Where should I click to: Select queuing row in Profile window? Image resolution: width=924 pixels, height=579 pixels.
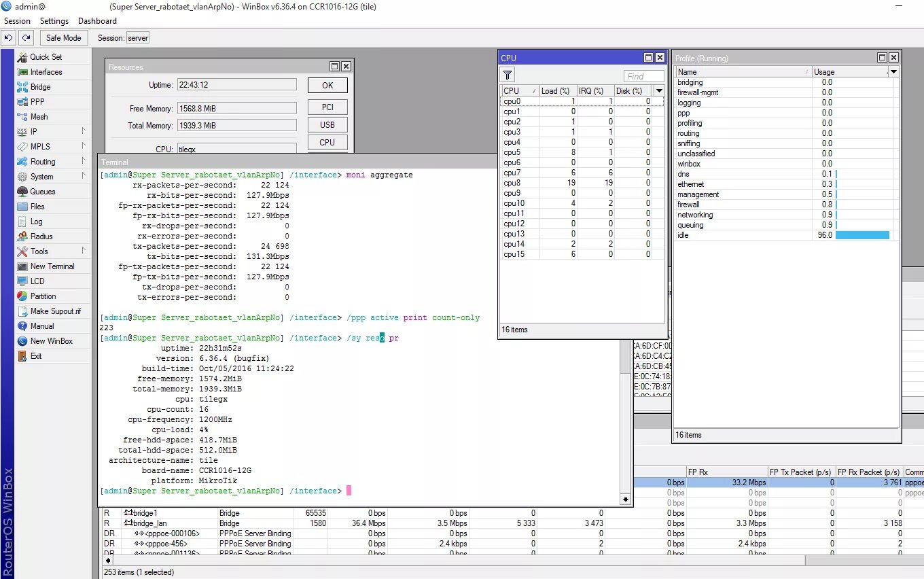coord(787,225)
